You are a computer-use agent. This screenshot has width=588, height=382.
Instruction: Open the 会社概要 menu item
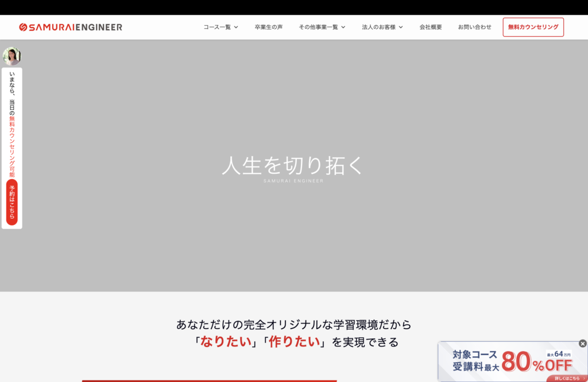click(x=431, y=27)
